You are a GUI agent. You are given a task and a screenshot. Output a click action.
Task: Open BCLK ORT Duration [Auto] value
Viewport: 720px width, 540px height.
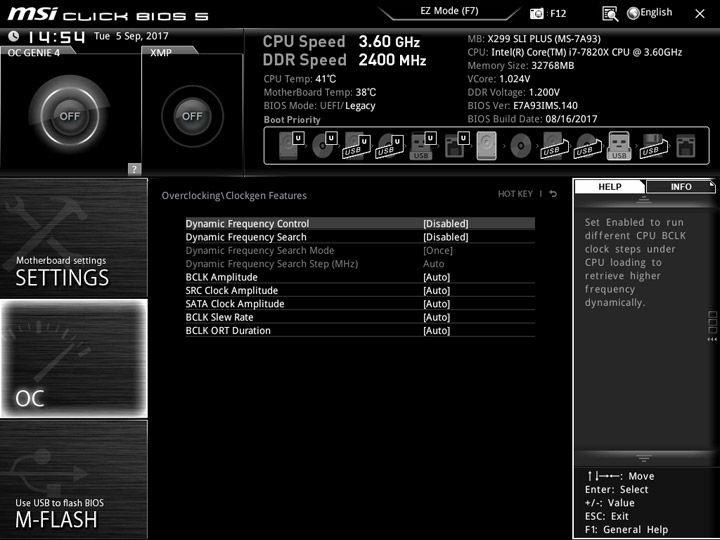(436, 330)
